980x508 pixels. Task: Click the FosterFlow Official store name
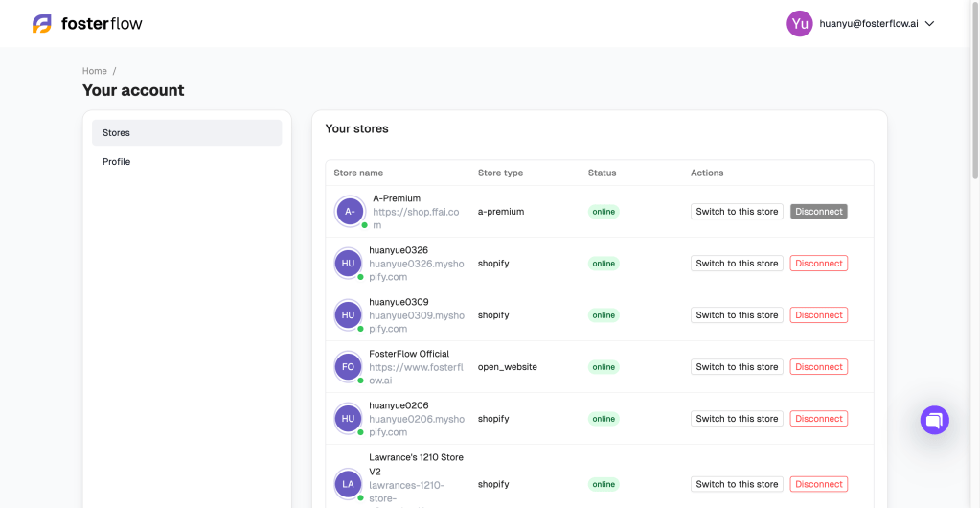tap(409, 354)
